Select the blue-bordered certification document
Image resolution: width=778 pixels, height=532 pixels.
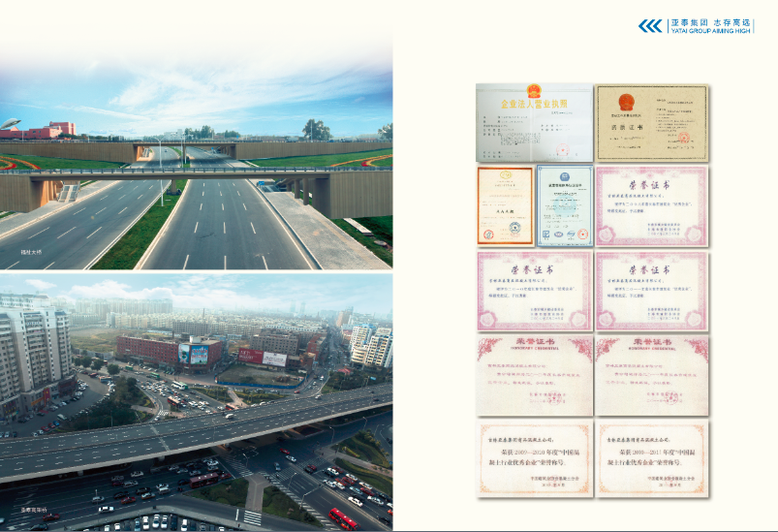coord(564,205)
